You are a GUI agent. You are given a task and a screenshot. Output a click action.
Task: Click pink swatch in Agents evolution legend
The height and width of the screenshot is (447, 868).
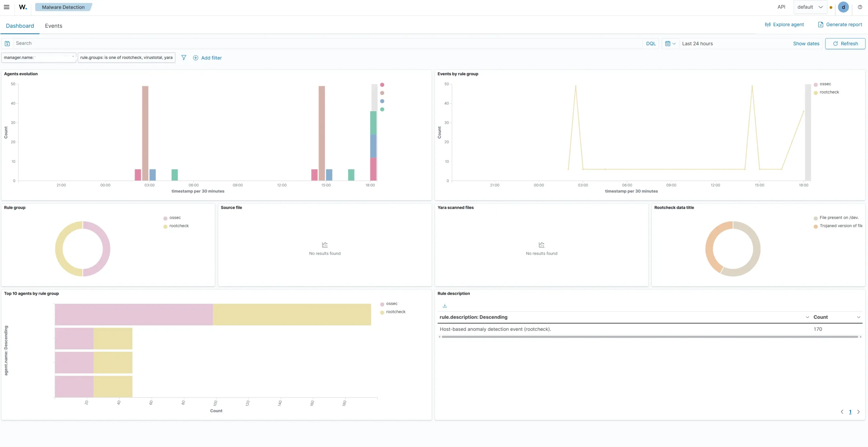coord(382,85)
